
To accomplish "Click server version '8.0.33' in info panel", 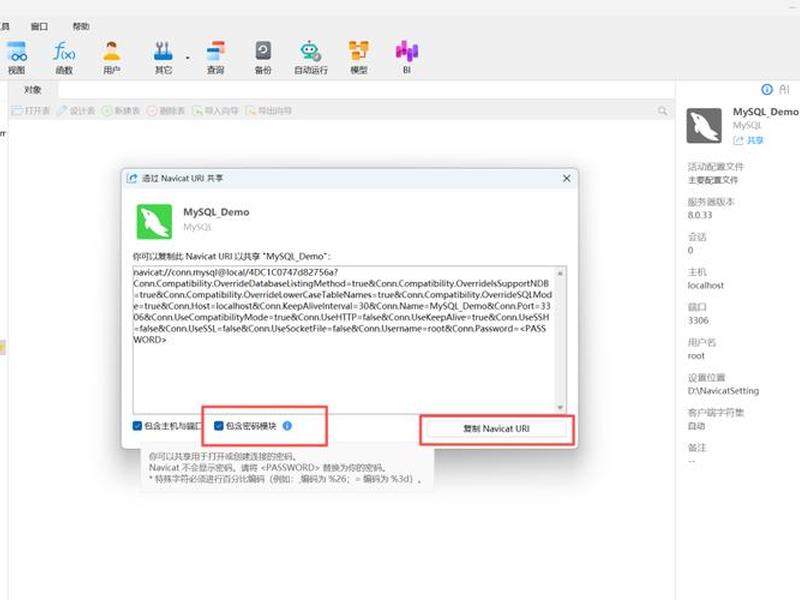I will click(699, 215).
